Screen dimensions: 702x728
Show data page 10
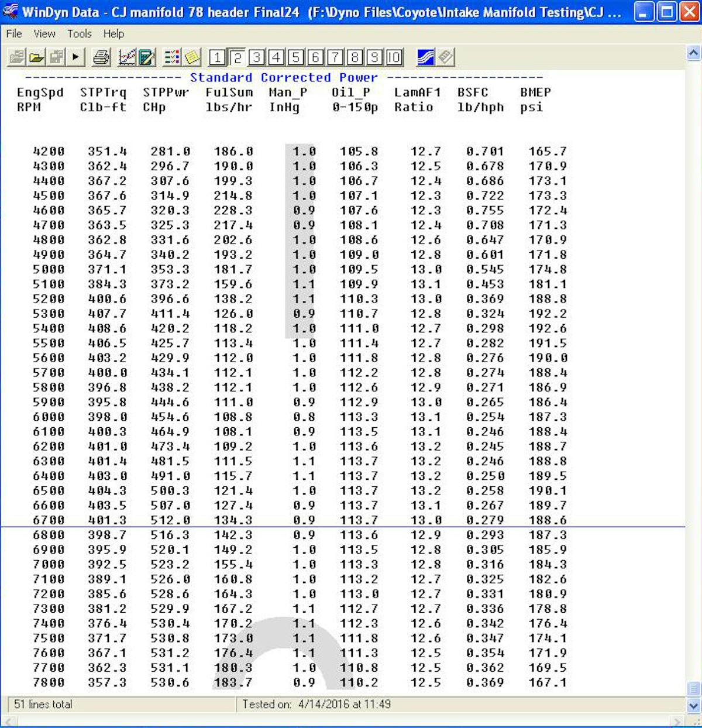click(x=394, y=57)
